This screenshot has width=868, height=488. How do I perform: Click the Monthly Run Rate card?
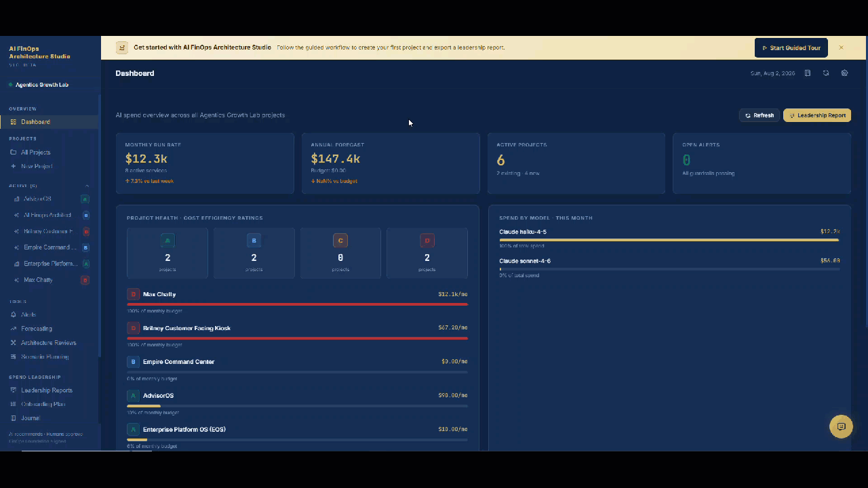[x=205, y=163]
